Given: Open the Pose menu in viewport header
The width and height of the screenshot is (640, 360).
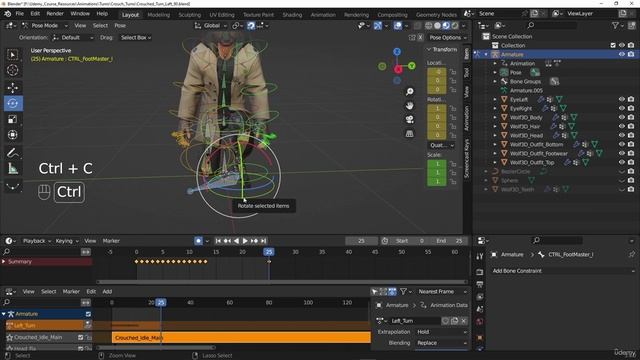Looking at the screenshot, I should coord(120,25).
